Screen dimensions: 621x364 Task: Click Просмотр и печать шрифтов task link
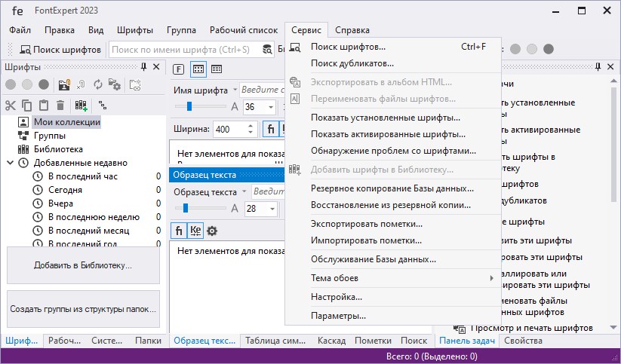tap(532, 328)
